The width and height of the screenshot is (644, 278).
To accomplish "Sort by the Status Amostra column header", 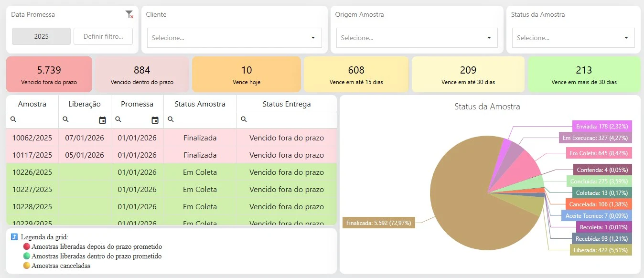I will [200, 104].
